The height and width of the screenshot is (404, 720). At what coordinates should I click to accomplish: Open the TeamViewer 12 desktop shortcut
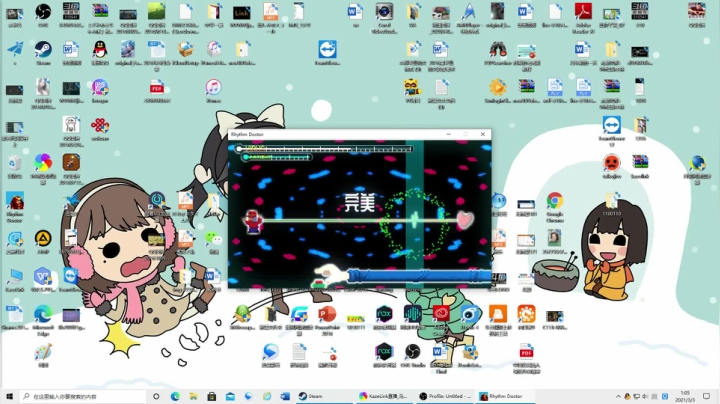point(612,125)
